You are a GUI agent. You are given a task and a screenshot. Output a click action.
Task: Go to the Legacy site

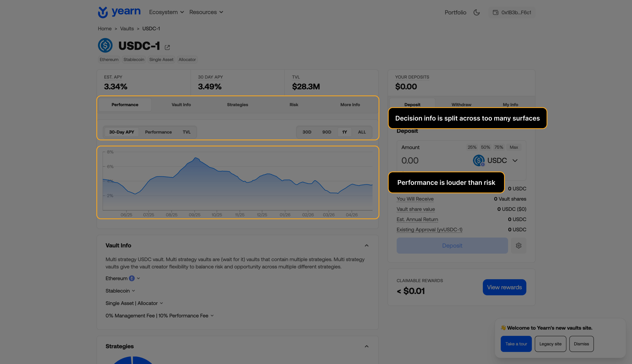pyautogui.click(x=550, y=344)
